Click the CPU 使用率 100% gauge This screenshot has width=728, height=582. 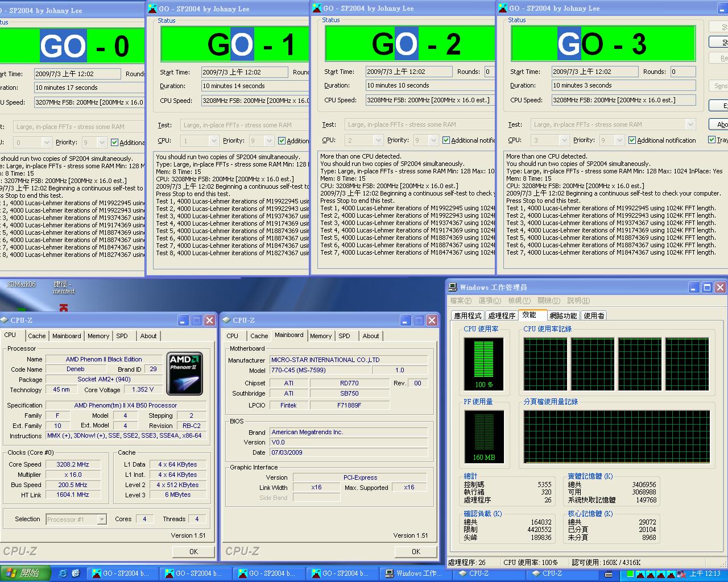pyautogui.click(x=483, y=364)
